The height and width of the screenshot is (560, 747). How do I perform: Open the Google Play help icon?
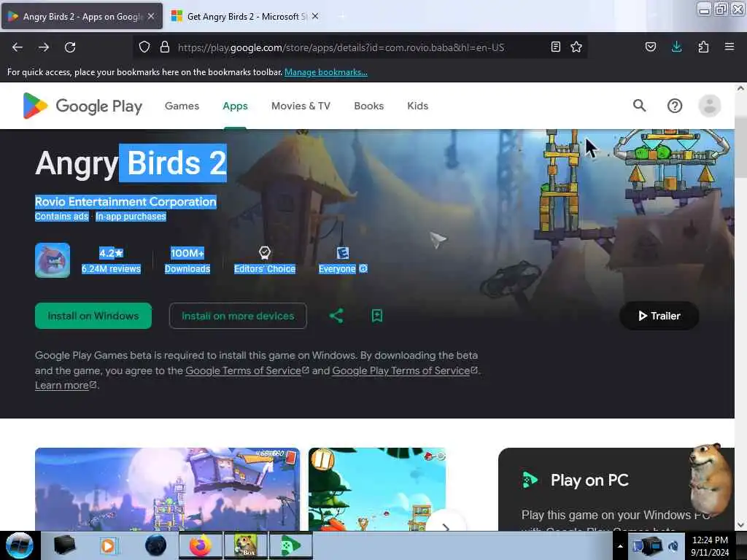tap(675, 106)
